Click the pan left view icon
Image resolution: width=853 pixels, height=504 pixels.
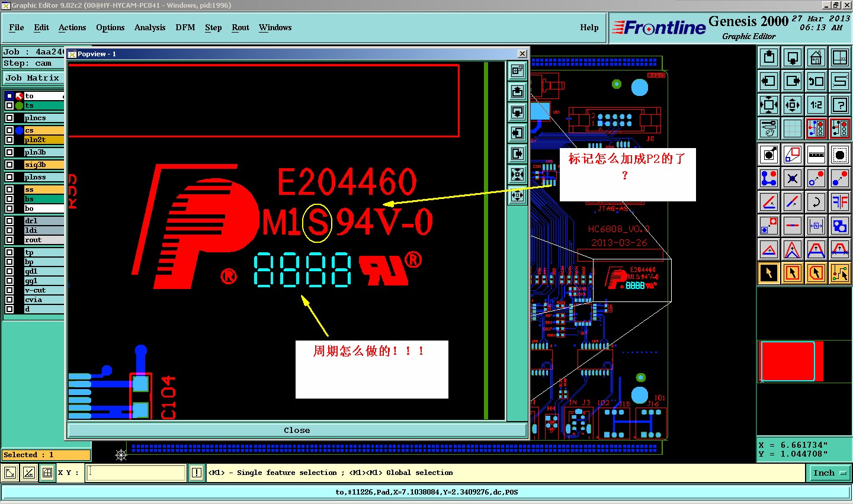click(769, 81)
